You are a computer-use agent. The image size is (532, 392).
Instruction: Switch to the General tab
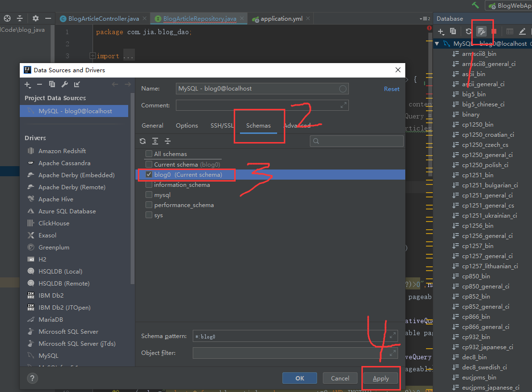click(152, 126)
